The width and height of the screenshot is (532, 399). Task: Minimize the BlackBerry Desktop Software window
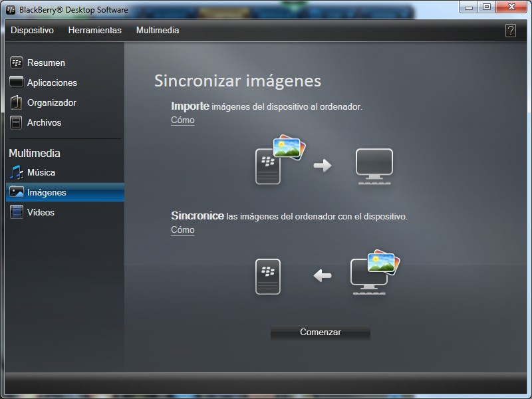click(x=469, y=7)
